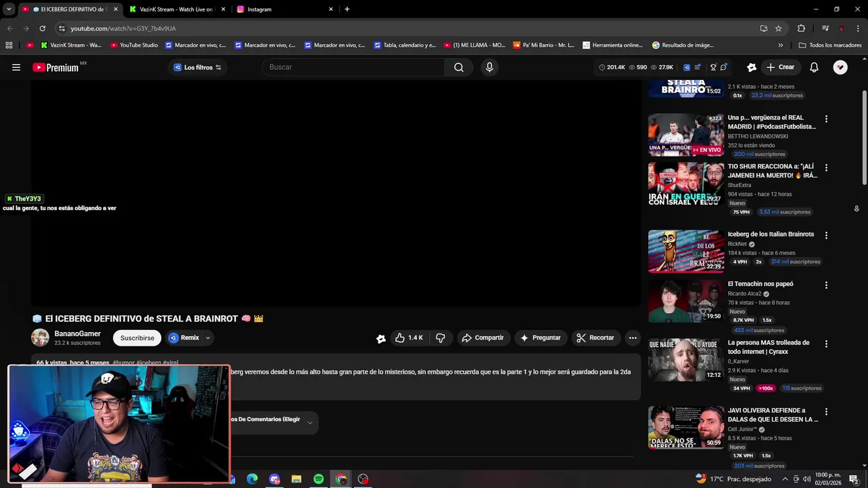This screenshot has width=868, height=488.
Task: Open the trophy icon in the stats bar
Action: tap(713, 67)
